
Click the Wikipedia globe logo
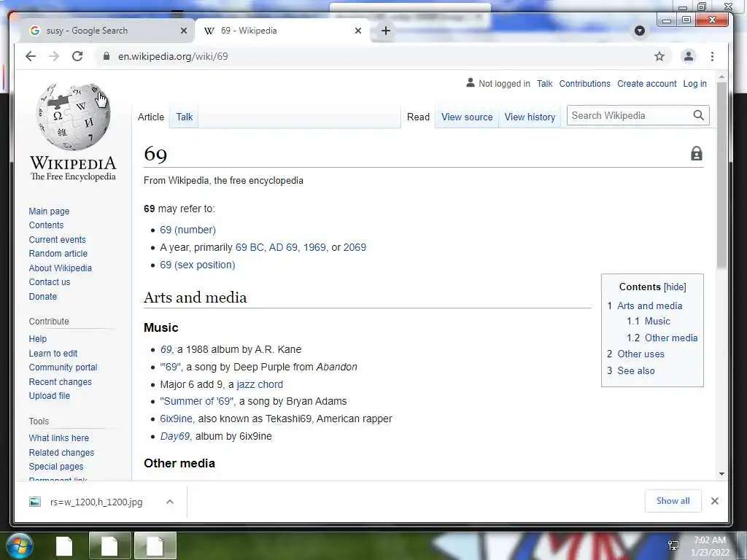point(74,116)
